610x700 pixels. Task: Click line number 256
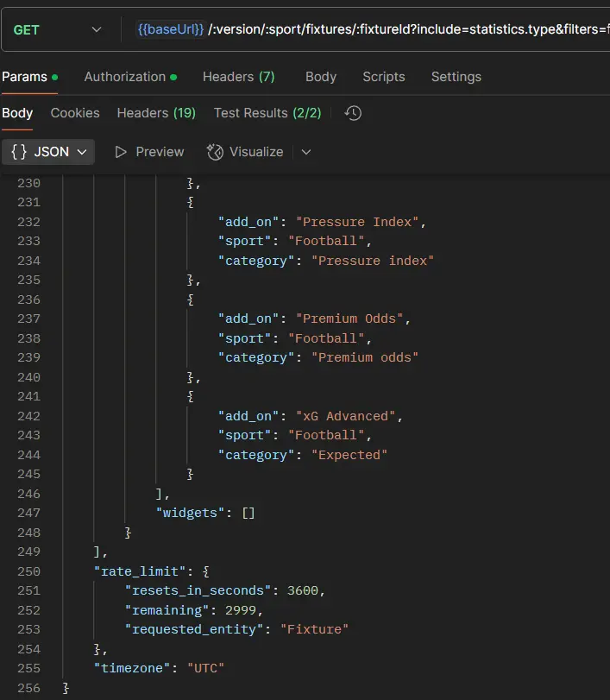point(29,688)
